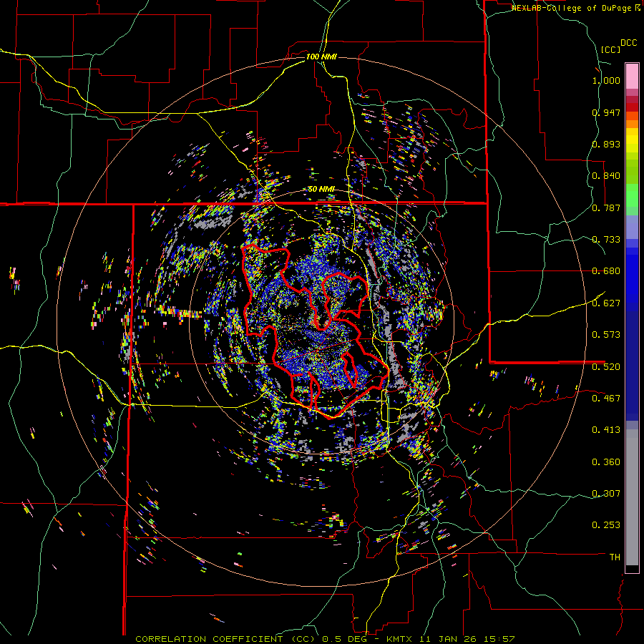The height and width of the screenshot is (644, 644).
Task: Click the 0.467 scale label
Action: coord(606,399)
